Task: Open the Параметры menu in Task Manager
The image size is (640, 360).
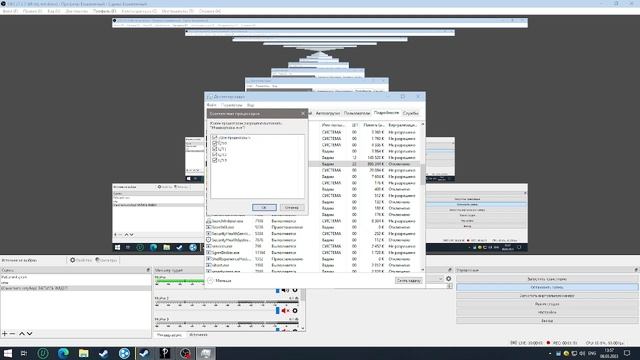Action: click(231, 105)
